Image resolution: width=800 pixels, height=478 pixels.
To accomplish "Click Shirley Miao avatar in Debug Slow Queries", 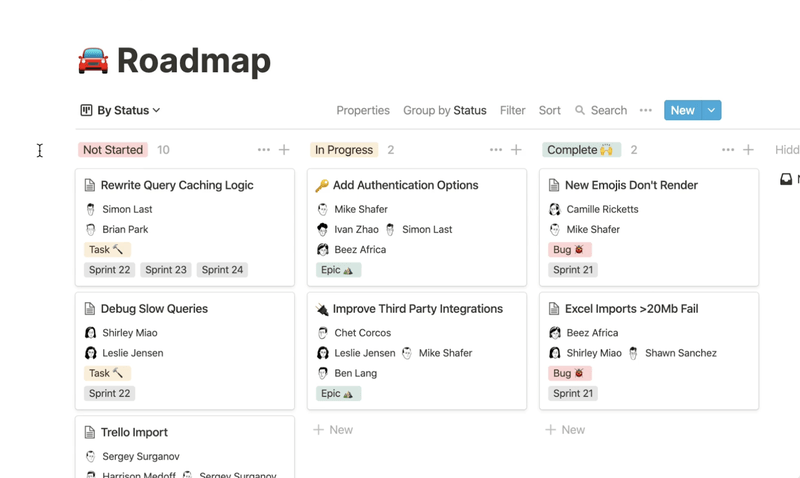I will 90,333.
